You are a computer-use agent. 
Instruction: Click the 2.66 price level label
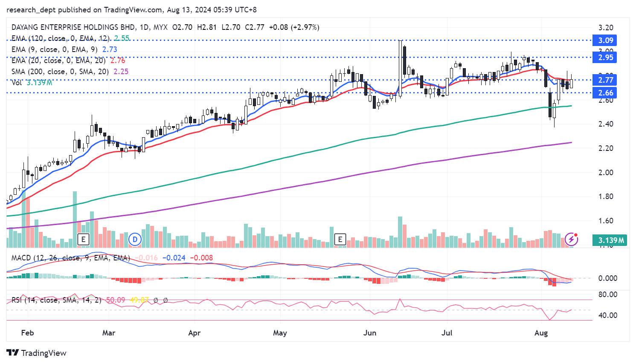point(605,93)
